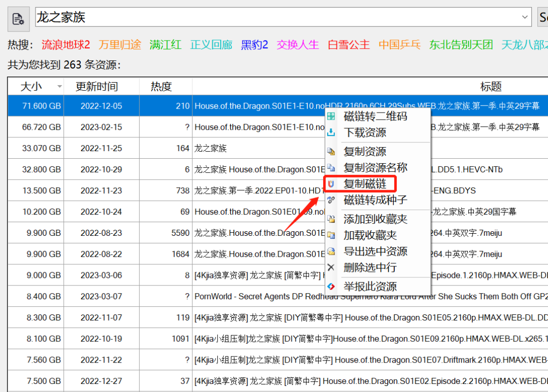Viewport: 548px width, 392px height.
Task: Click the folder icon beside 加载收藏夹
Action: [x=331, y=235]
